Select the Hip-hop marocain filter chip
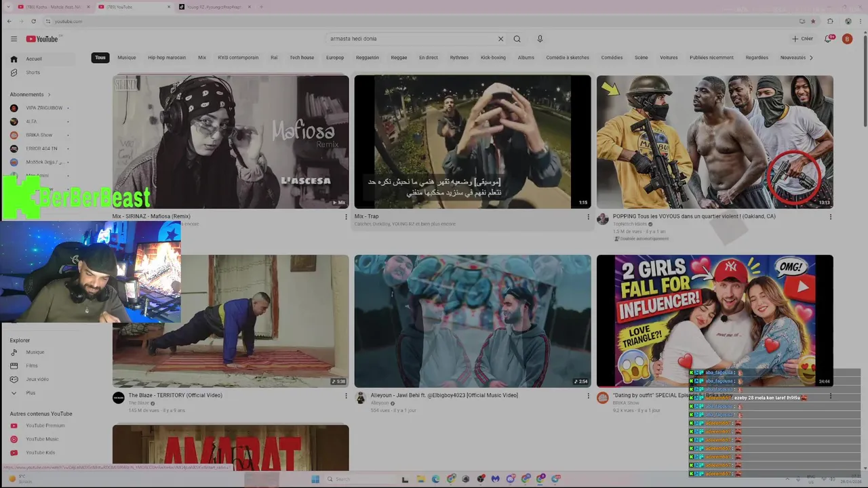This screenshot has width=868, height=488. click(167, 58)
